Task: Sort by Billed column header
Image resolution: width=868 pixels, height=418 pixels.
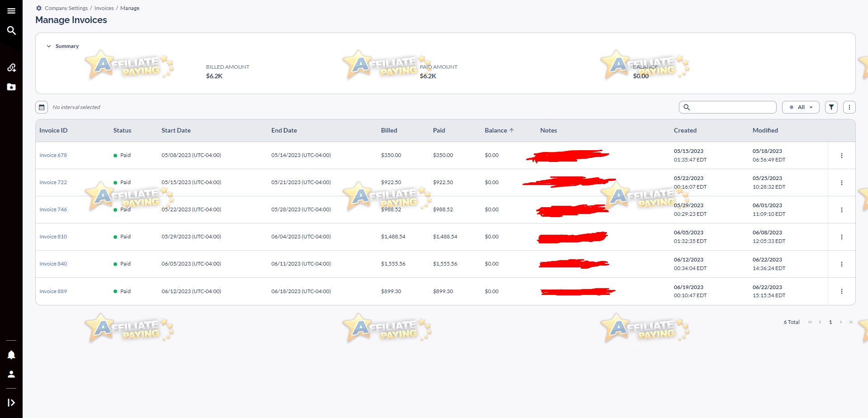Action: [x=389, y=130]
